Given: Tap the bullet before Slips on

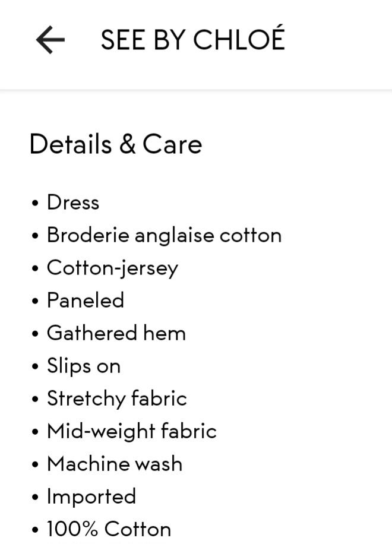Looking at the screenshot, I should tap(36, 366).
